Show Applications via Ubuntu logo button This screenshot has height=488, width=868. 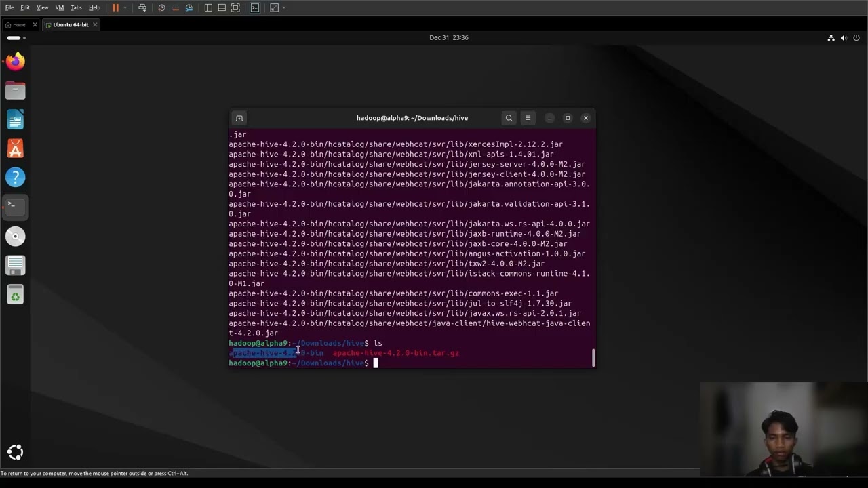point(15,452)
